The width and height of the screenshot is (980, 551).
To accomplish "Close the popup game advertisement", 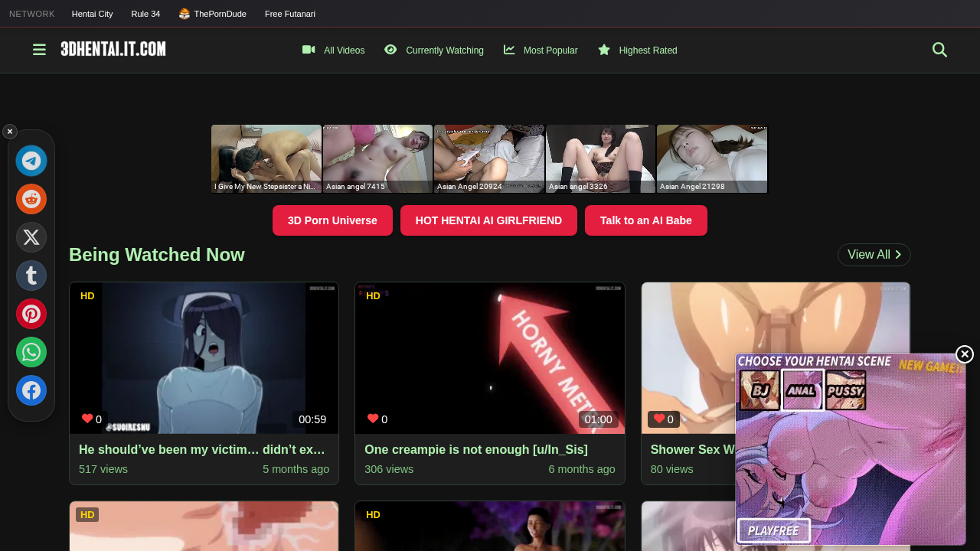I will (965, 354).
